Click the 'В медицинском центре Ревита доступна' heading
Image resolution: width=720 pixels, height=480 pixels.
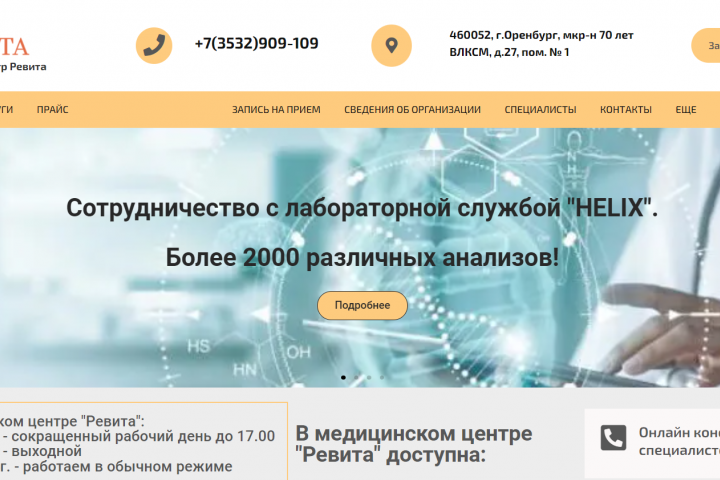(x=413, y=444)
